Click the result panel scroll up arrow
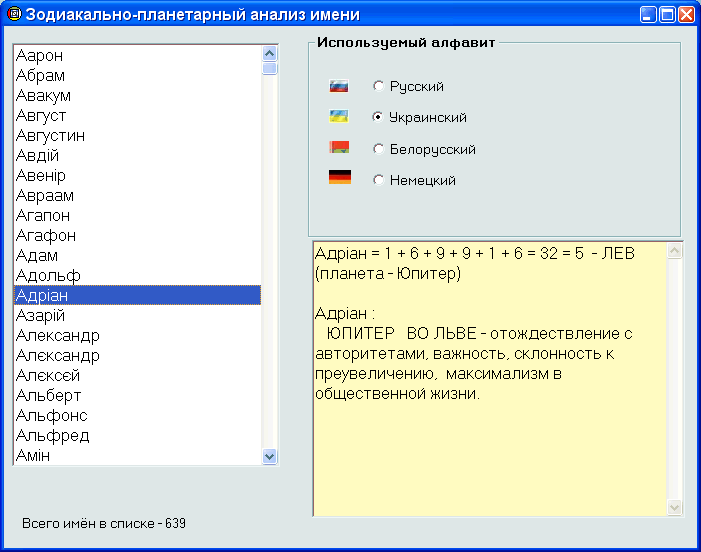This screenshot has height=552, width=701. (x=675, y=250)
